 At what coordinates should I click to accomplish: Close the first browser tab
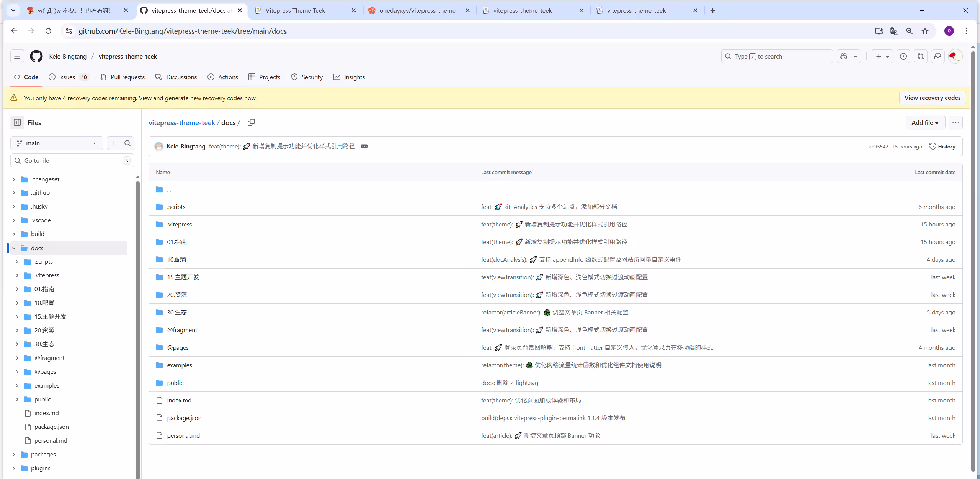[126, 10]
